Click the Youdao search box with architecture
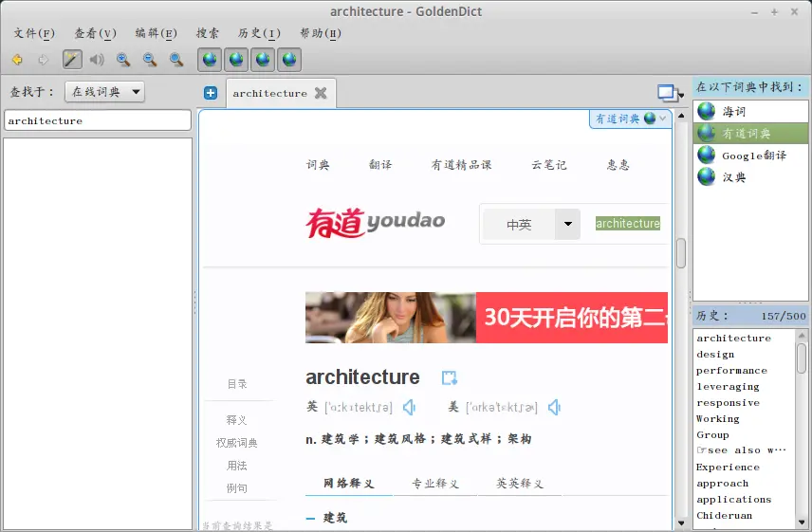This screenshot has width=812, height=532. click(627, 224)
